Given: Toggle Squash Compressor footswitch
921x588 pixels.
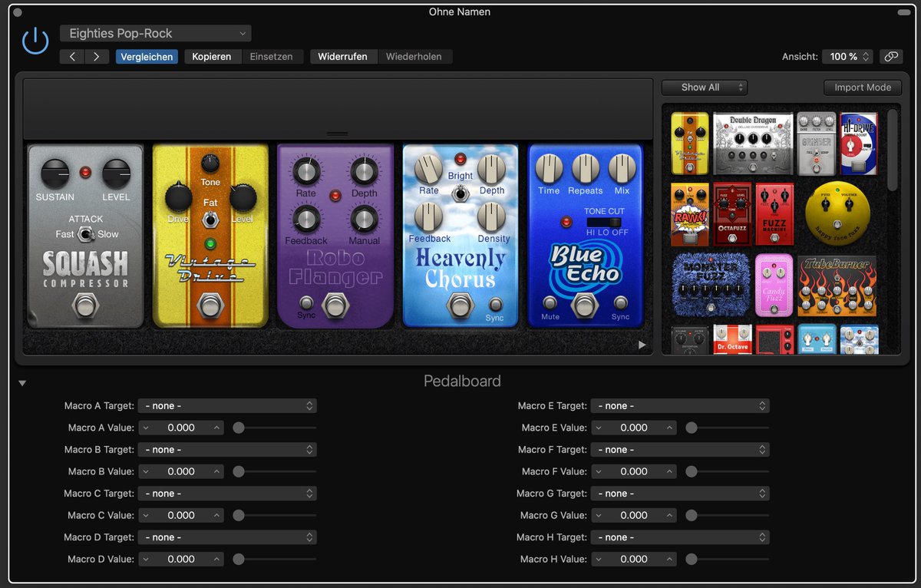Looking at the screenshot, I should (x=85, y=306).
